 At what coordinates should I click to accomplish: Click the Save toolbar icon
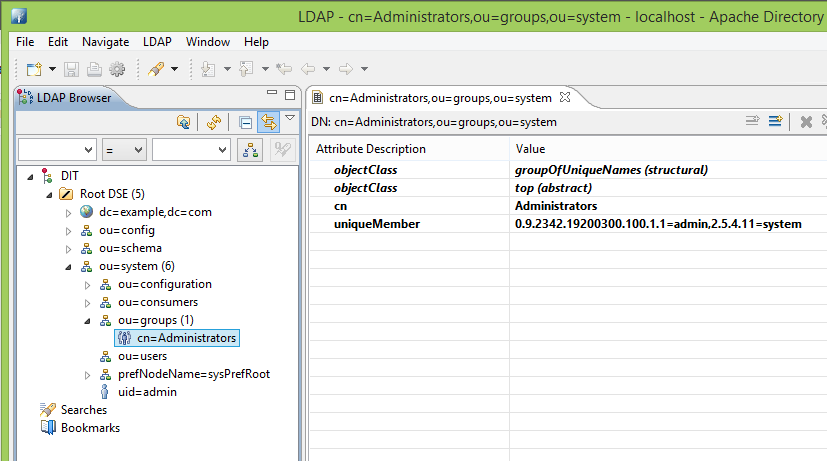[x=71, y=69]
